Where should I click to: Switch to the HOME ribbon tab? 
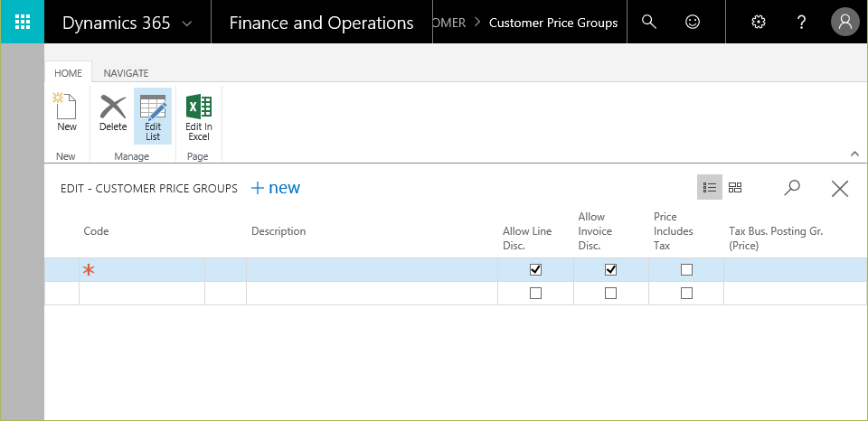(68, 73)
